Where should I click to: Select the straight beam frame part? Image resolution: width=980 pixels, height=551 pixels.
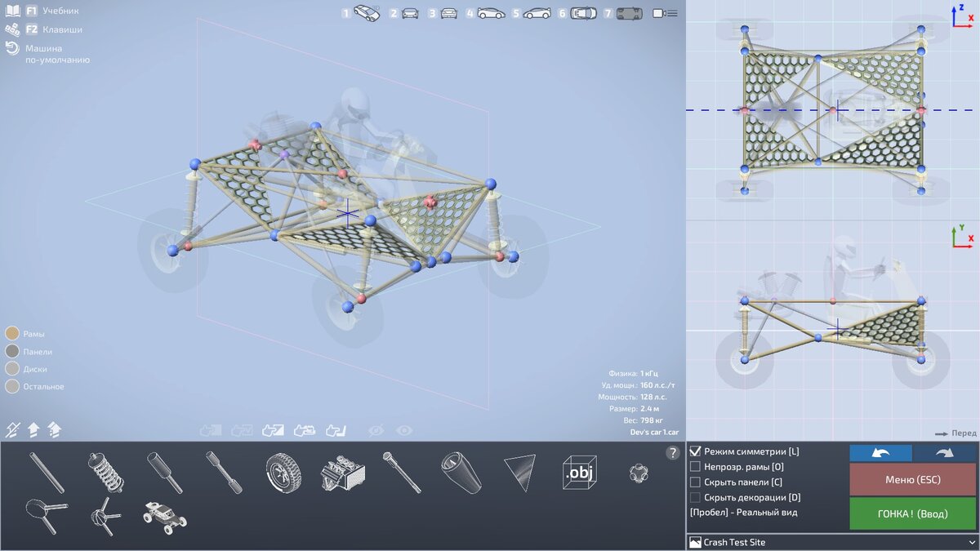47,473
